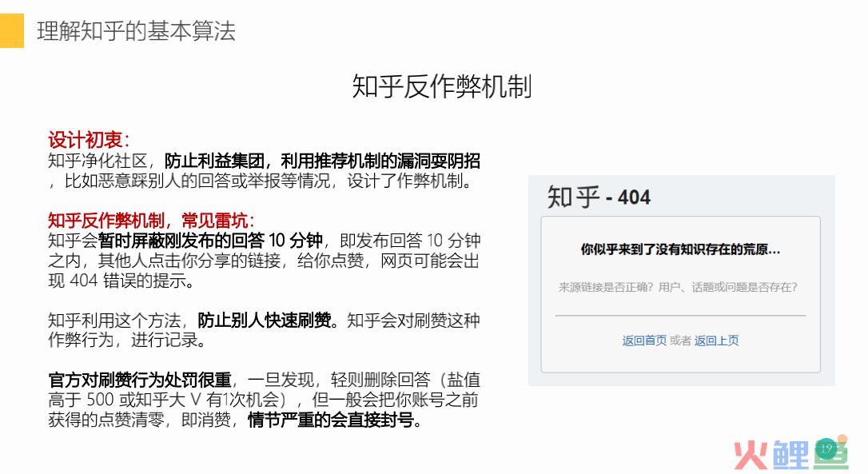Select bold phrase 防止利益集团，利用推荐机制的漏洞耍阴招
The width and height of the screenshot is (868, 474).
[322, 161]
